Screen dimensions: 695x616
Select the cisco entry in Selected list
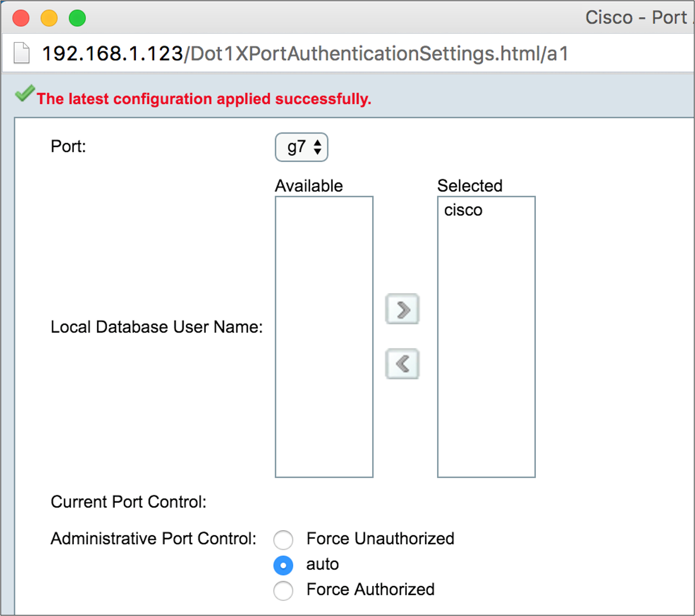tap(463, 210)
